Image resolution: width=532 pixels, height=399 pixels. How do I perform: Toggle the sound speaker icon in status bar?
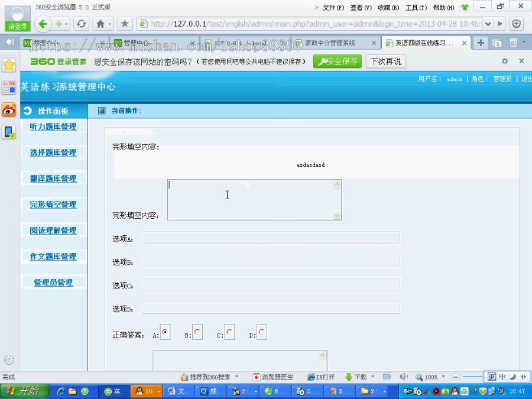click(x=403, y=377)
